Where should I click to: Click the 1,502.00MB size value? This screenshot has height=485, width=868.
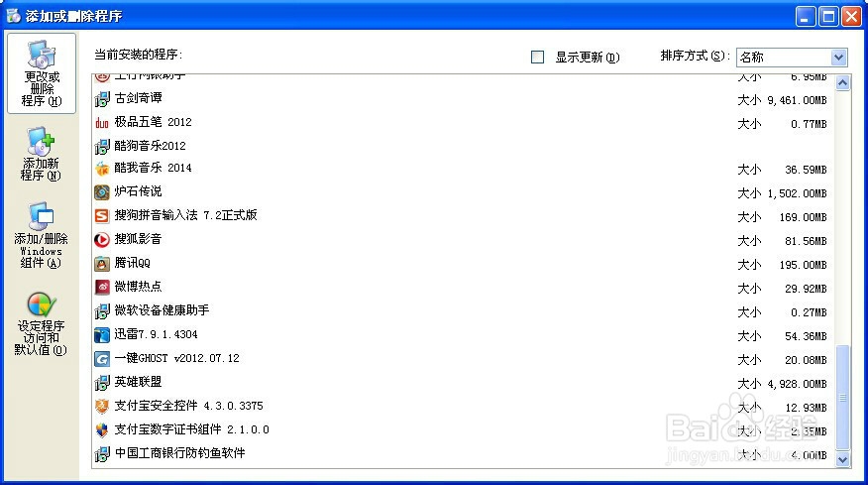click(x=797, y=194)
